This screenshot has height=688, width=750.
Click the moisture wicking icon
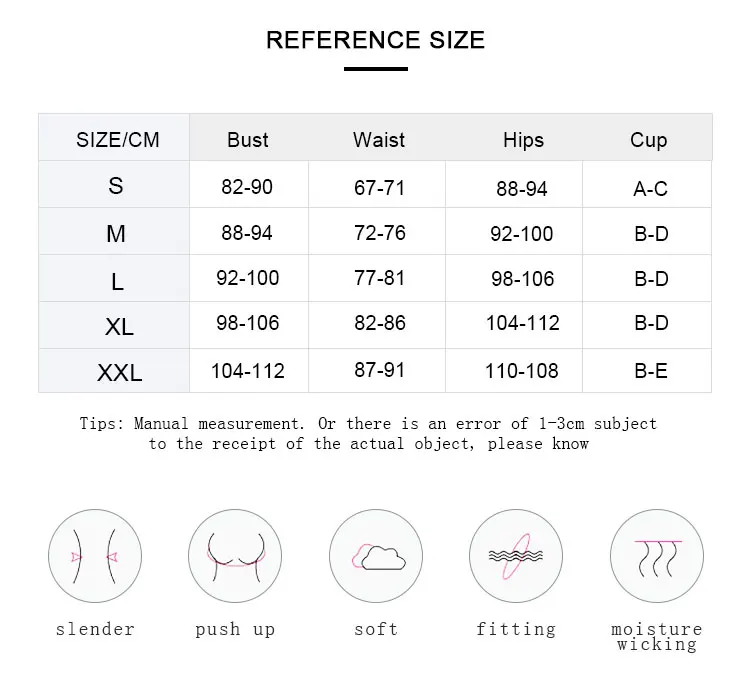pos(657,555)
